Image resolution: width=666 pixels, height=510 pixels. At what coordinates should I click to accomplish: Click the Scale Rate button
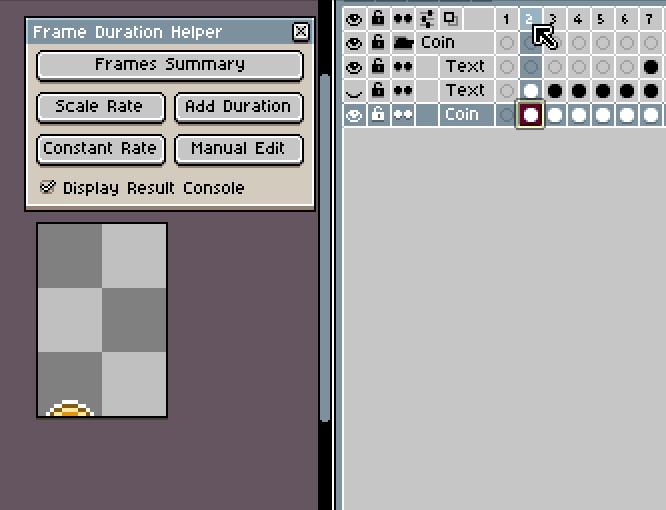(101, 107)
